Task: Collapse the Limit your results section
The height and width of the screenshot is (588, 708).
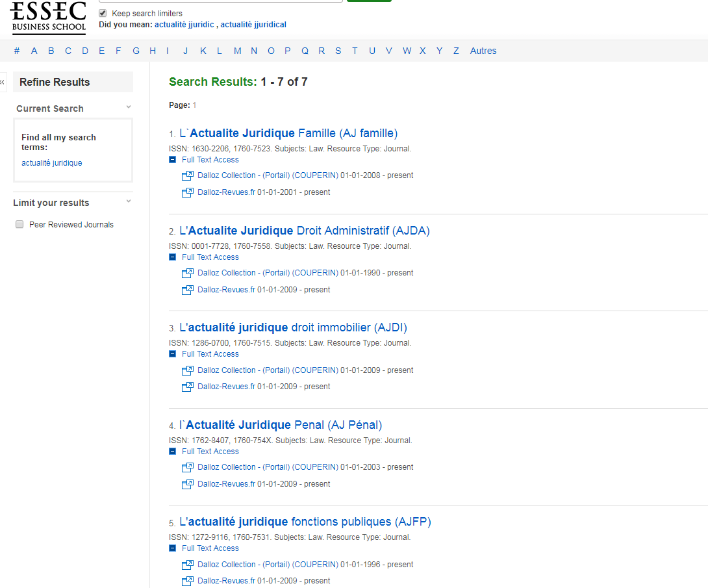Action: pos(129,201)
